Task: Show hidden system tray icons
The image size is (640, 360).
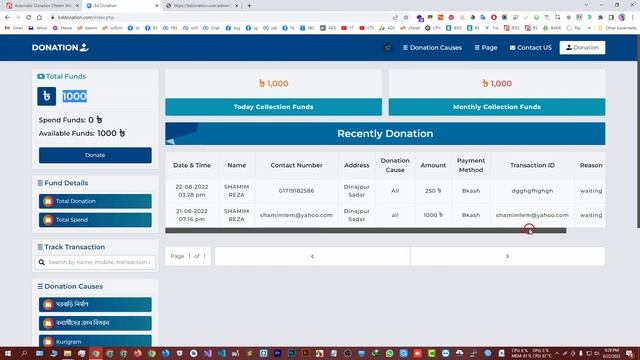Action: click(557, 353)
